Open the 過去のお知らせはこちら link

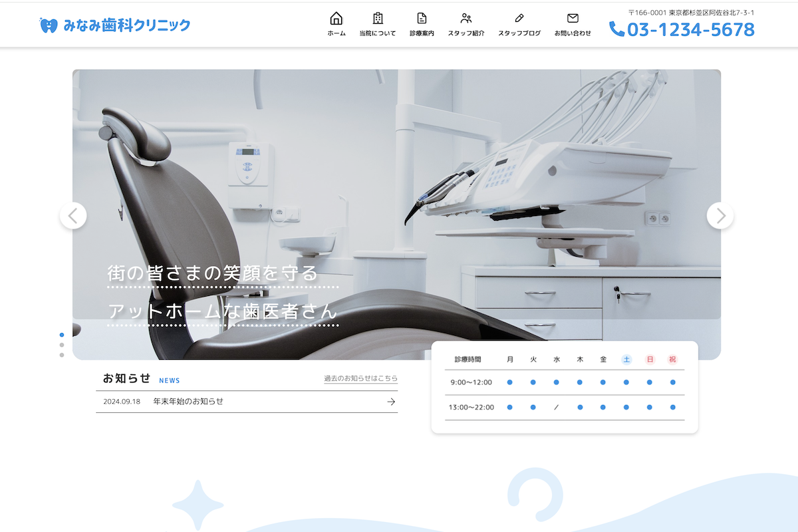tap(360, 378)
